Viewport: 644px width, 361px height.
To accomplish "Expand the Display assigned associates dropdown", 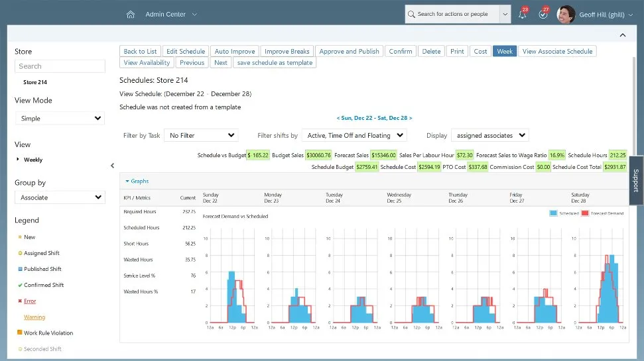I will click(x=489, y=135).
